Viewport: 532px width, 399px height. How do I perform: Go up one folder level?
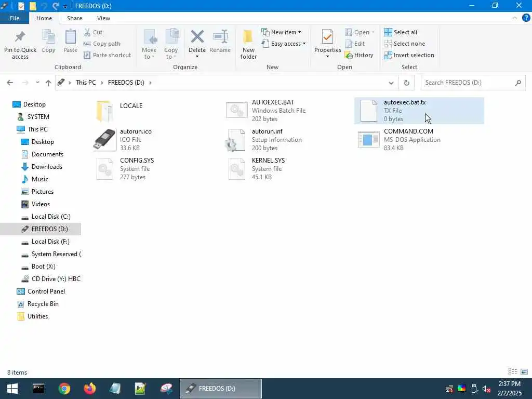pos(48,83)
